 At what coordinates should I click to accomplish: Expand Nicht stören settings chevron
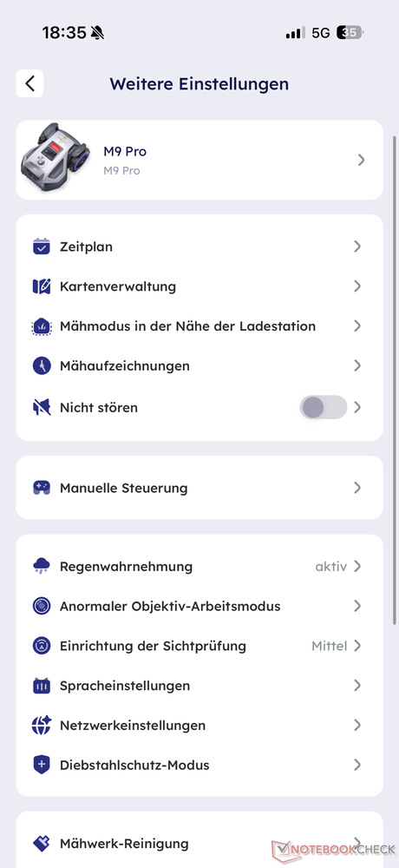357,407
